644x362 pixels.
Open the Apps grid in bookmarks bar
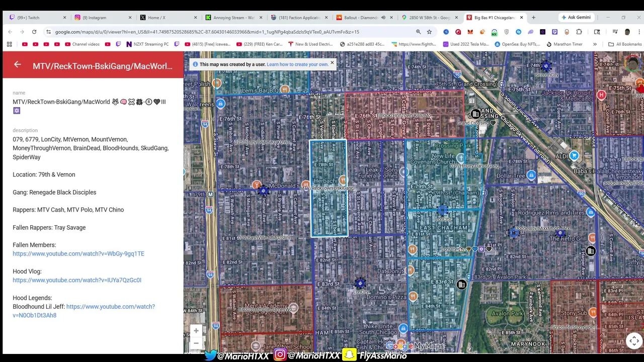point(9,44)
